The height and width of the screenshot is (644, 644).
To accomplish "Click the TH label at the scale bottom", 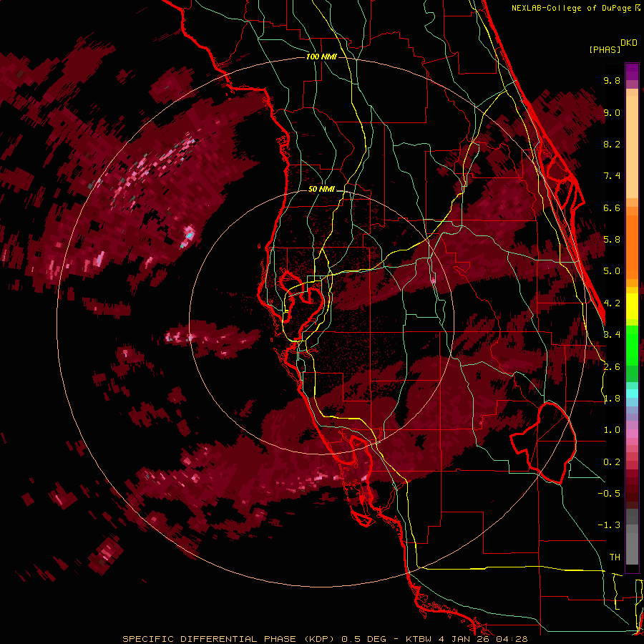I will pyautogui.click(x=615, y=557).
